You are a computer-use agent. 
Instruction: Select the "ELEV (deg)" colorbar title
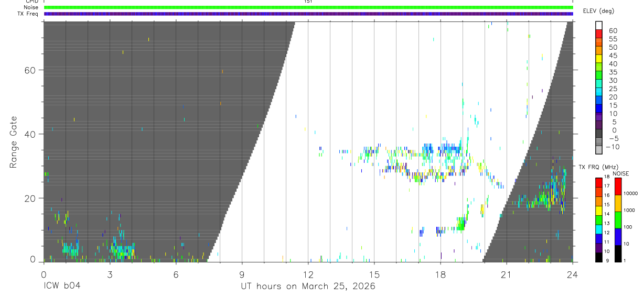[599, 11]
